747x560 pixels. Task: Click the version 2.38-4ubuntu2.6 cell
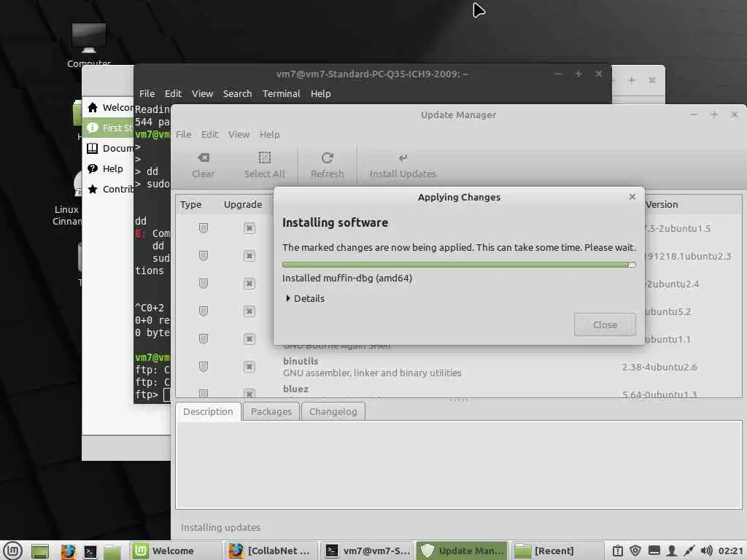click(659, 367)
